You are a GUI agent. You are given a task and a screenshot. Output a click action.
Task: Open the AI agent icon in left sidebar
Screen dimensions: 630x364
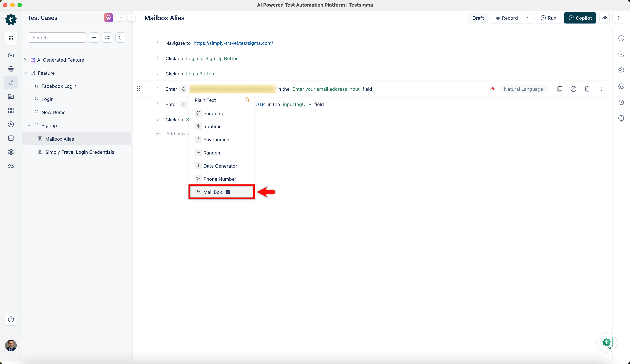point(11,69)
